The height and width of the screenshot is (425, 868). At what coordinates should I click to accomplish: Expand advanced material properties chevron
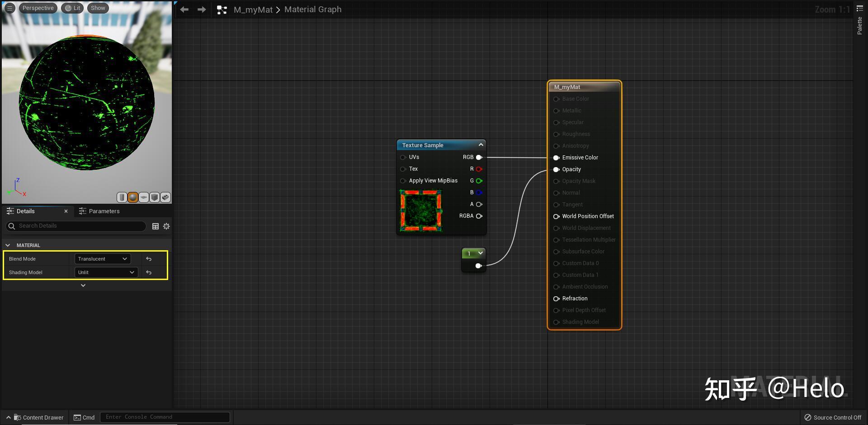pos(83,285)
